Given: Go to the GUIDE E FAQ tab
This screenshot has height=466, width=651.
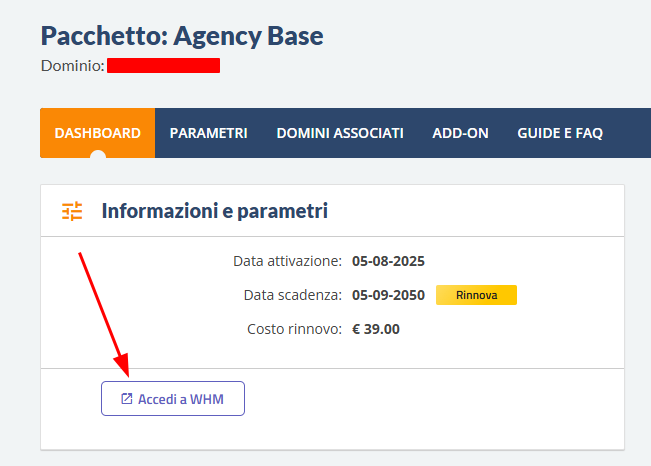Looking at the screenshot, I should [x=560, y=133].
